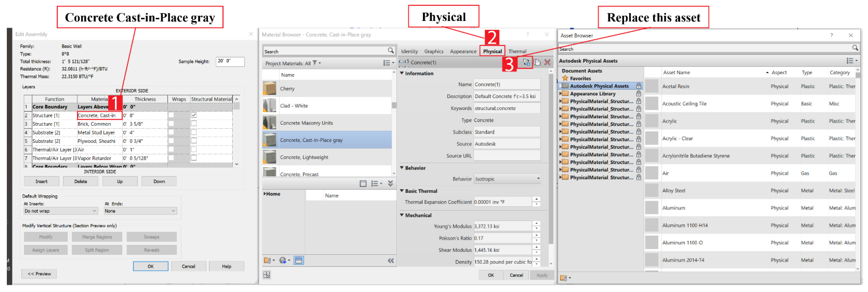Click the Project Materials filter funnel icon
The height and width of the screenshot is (292, 868).
tap(314, 63)
